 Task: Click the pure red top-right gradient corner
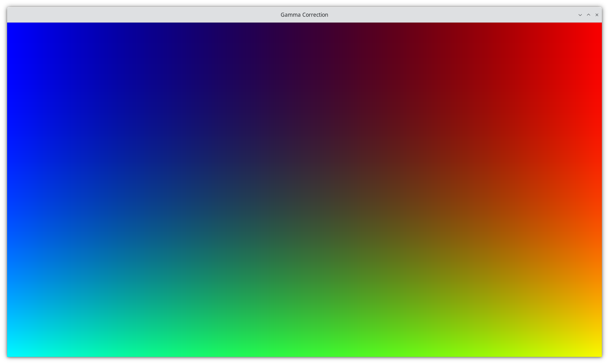pyautogui.click(x=596, y=28)
